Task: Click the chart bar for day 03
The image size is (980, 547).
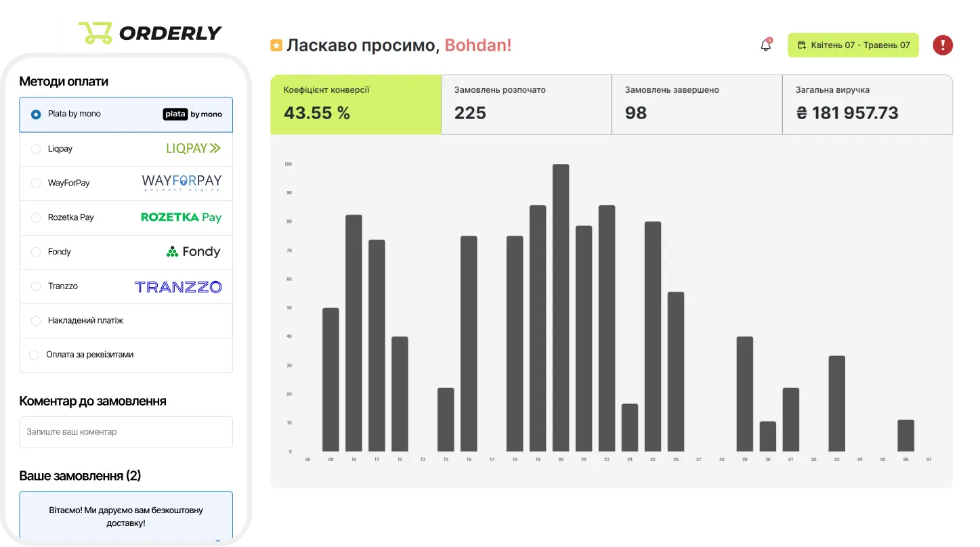Action: pyautogui.click(x=837, y=403)
